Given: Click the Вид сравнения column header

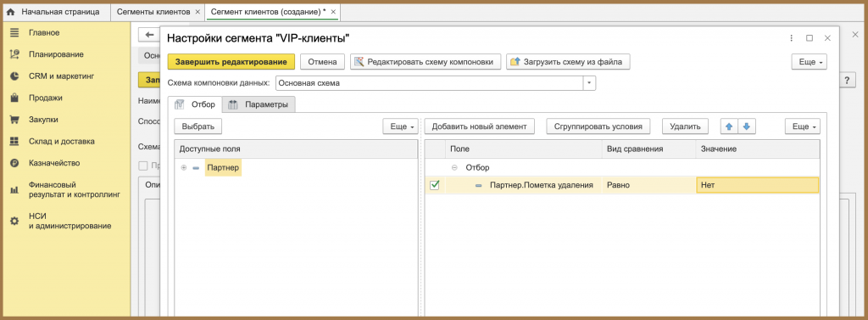Looking at the screenshot, I should 648,149.
